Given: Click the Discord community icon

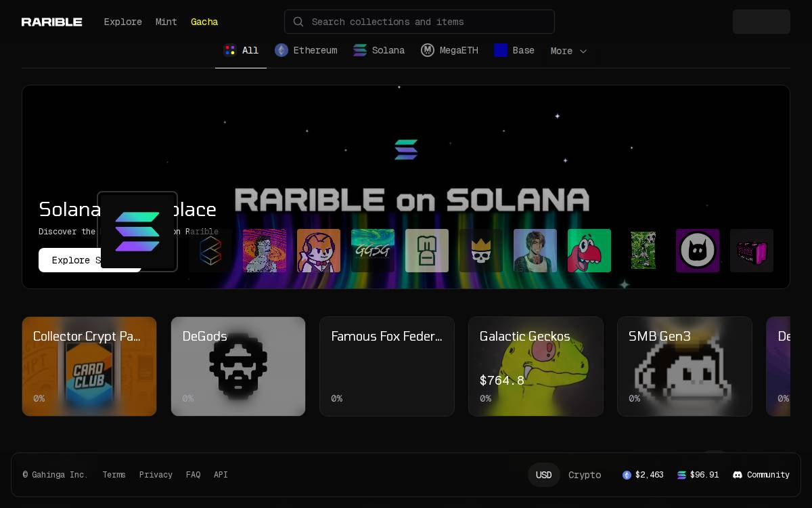Looking at the screenshot, I should pos(738,475).
